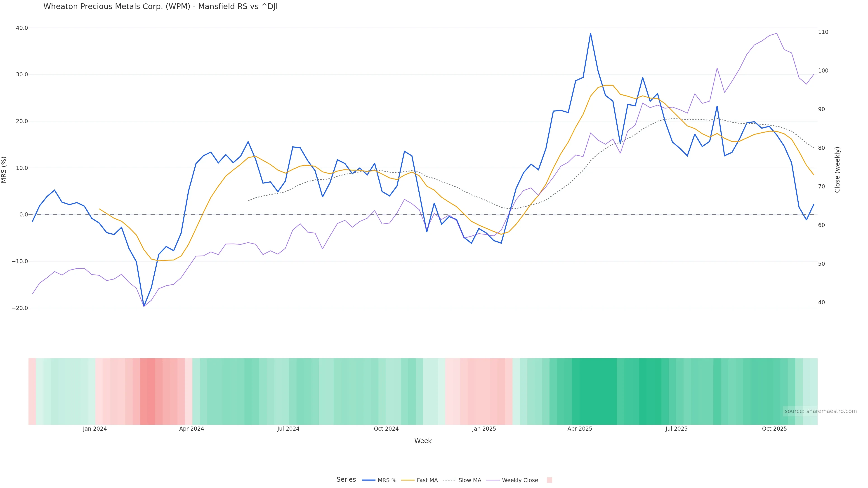Image resolution: width=868 pixels, height=488 pixels.
Task: Click the Apr 2024 axis tick label
Action: point(191,429)
